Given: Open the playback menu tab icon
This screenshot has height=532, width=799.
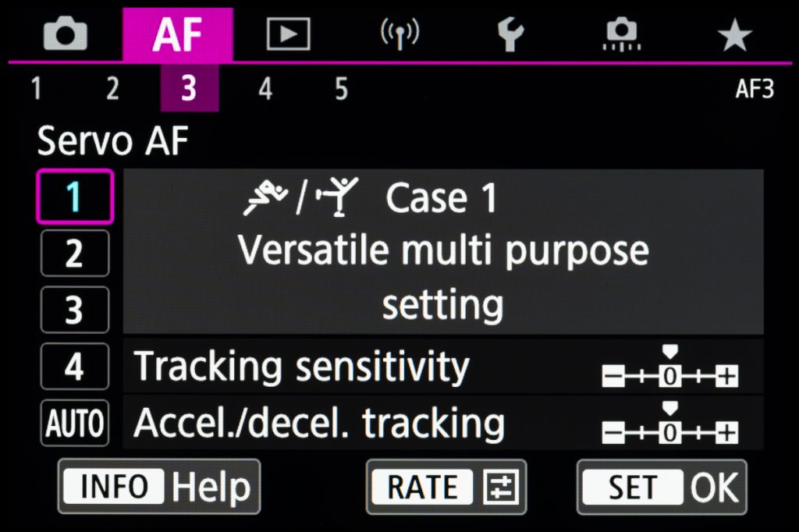Looking at the screenshot, I should click(x=289, y=34).
